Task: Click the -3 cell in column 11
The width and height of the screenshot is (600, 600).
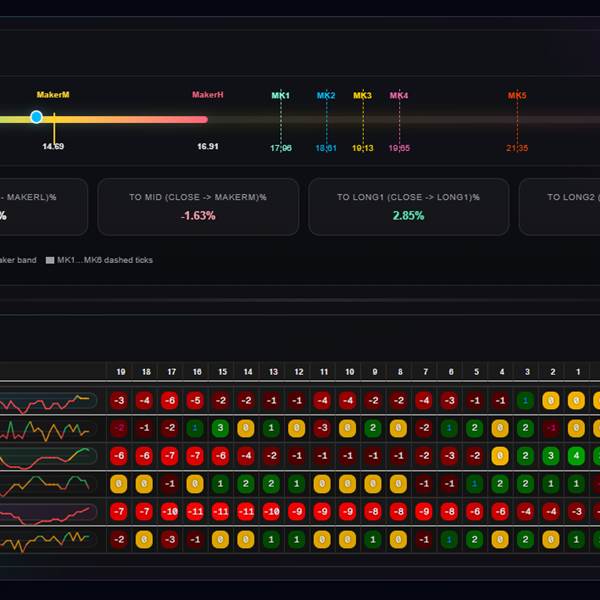Action: tap(322, 428)
